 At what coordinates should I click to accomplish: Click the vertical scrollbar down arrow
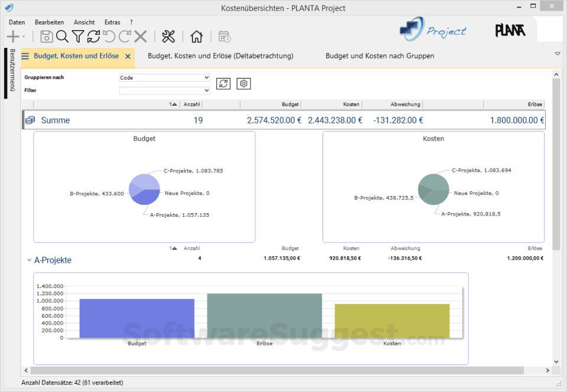pyautogui.click(x=556, y=362)
